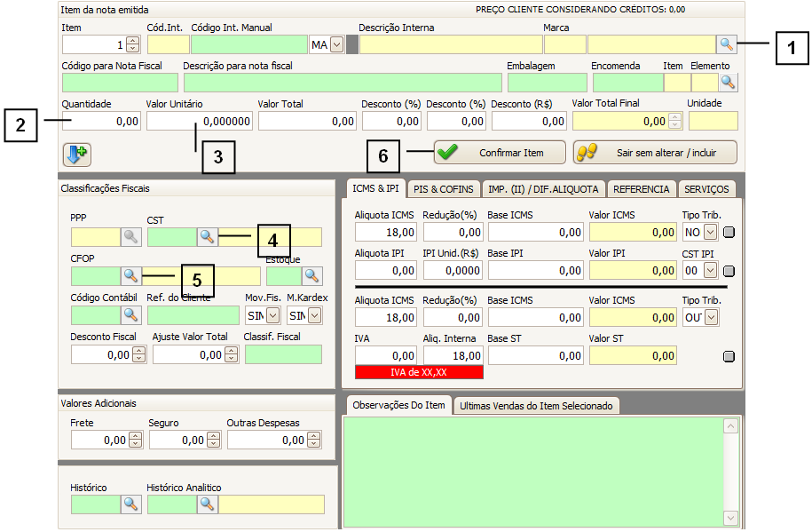This screenshot has height=532, width=812.
Task: Expand the Mov.Fis. dropdown
Action: (272, 315)
